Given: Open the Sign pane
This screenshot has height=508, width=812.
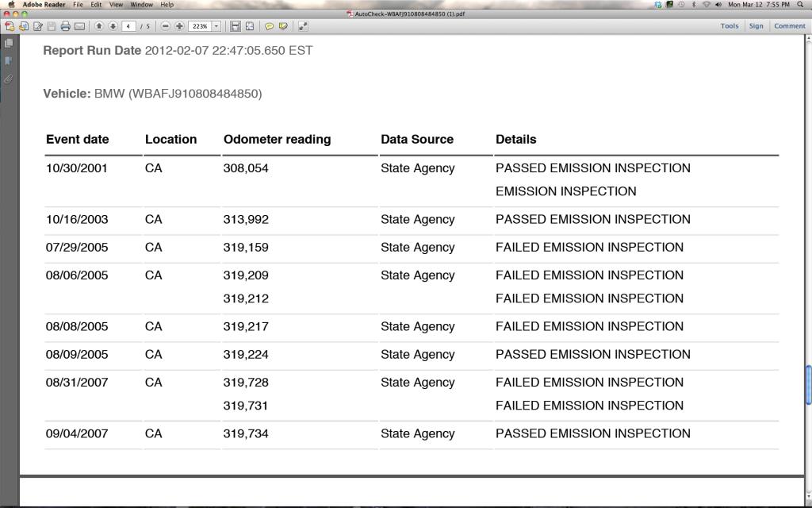Looking at the screenshot, I should (756, 26).
